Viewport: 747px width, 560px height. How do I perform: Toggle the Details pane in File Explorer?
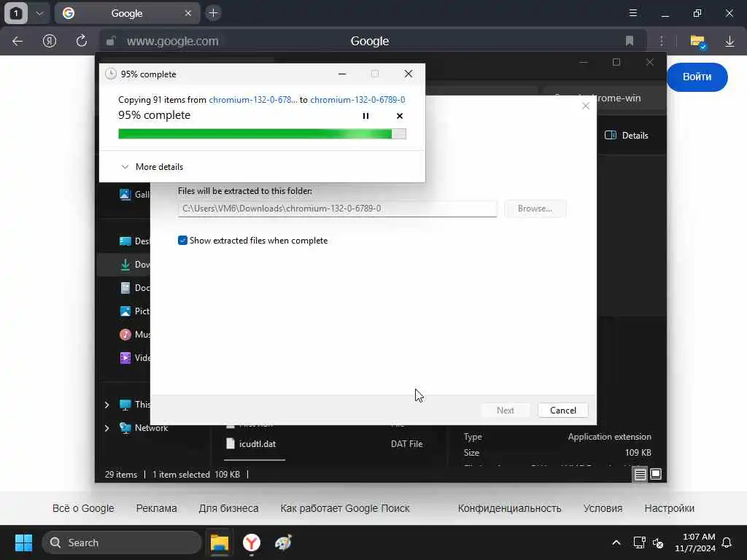(627, 135)
